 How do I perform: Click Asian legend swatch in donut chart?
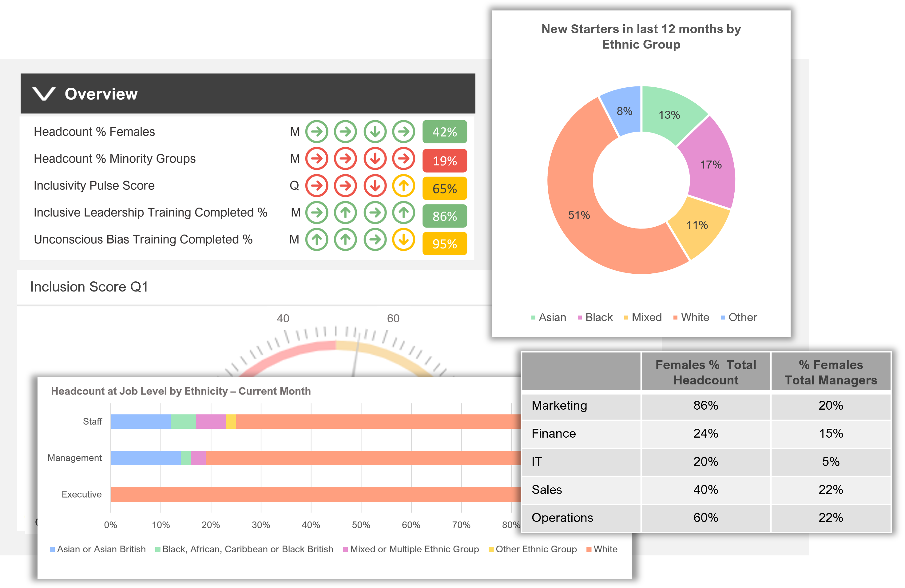(x=533, y=318)
